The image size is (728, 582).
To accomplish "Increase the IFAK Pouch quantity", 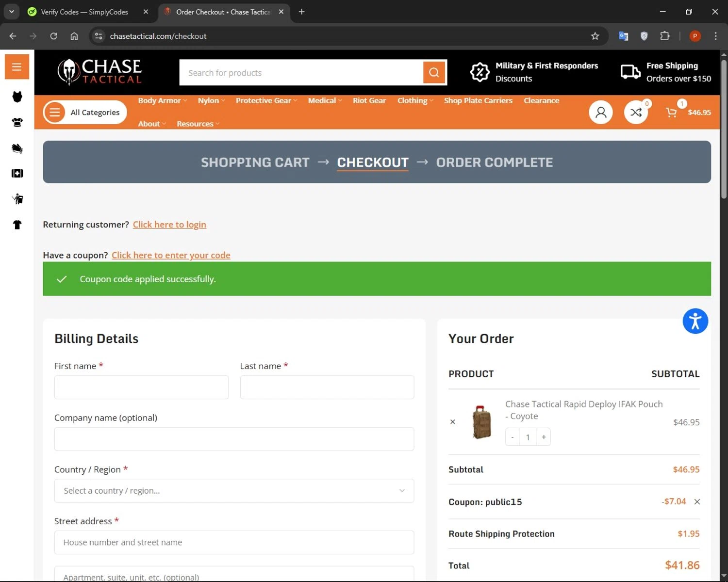I will (544, 437).
